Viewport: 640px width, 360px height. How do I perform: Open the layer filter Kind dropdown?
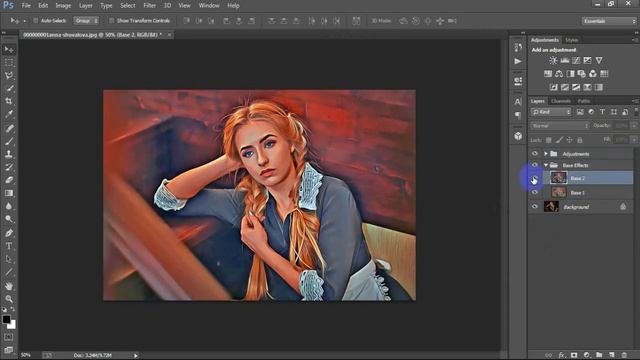(x=551, y=112)
